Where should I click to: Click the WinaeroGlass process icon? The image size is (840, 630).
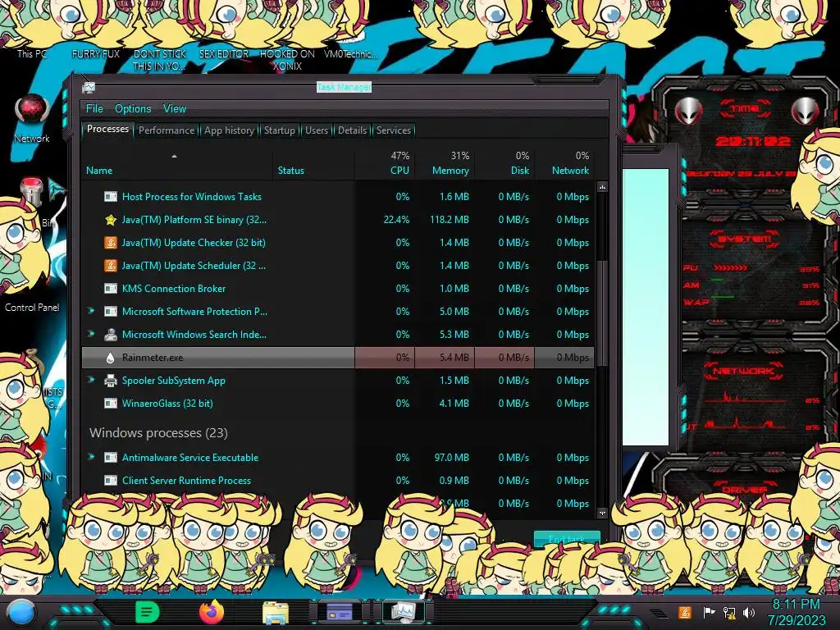tap(111, 404)
